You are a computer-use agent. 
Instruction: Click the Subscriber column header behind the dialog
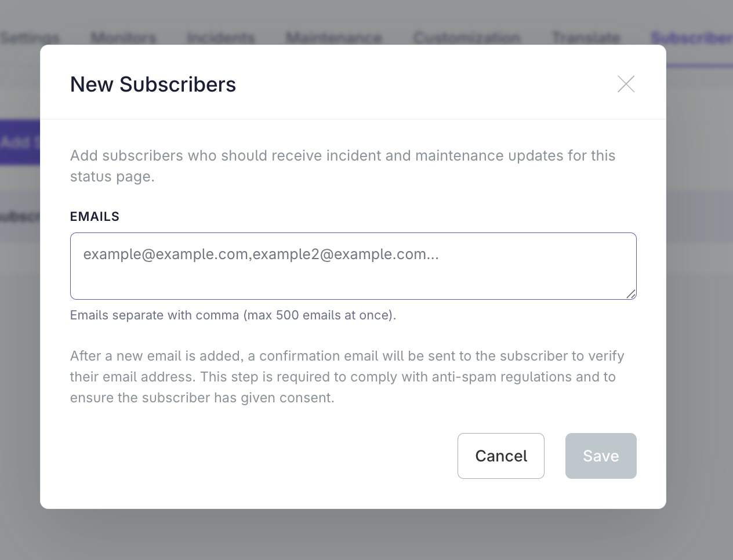20,216
